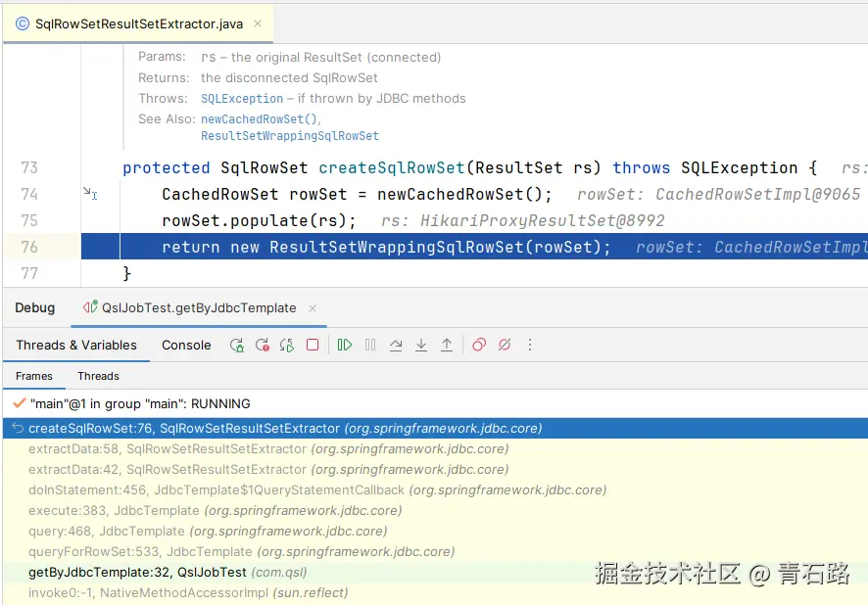Toggle auto-test rerun icon
Screen dimensions: 868x605
287,345
